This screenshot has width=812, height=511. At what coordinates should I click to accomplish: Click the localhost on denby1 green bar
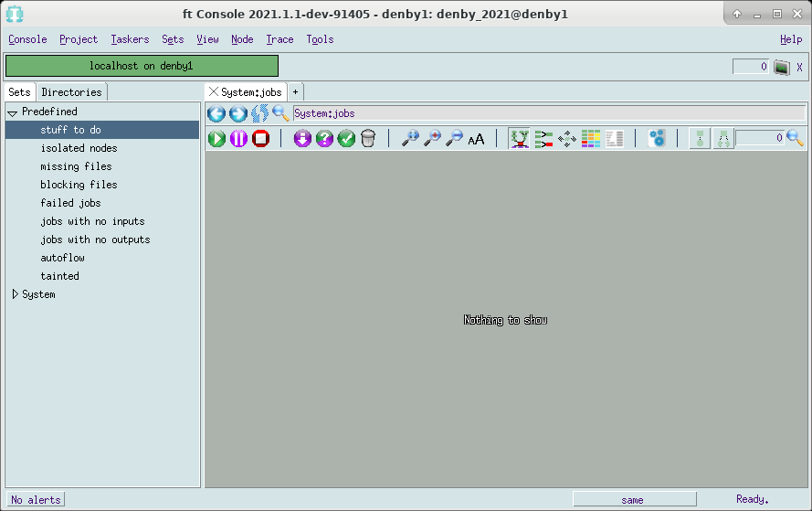(x=142, y=66)
